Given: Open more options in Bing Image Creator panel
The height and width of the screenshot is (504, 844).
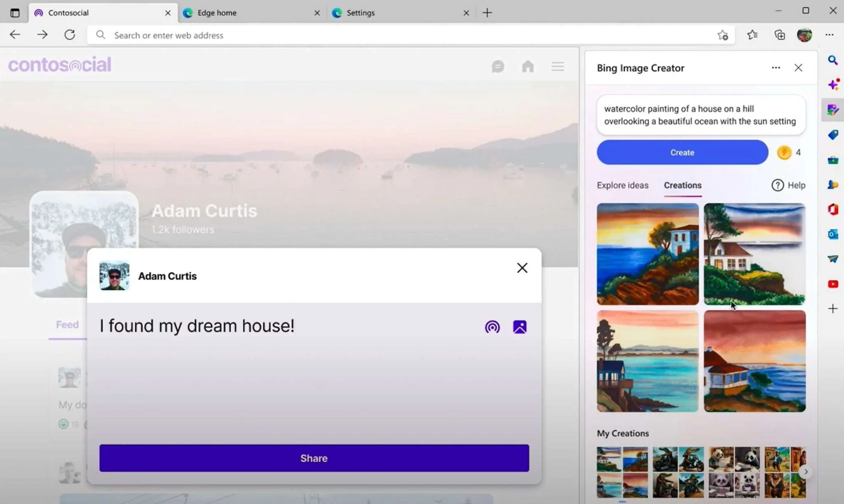Looking at the screenshot, I should (776, 68).
